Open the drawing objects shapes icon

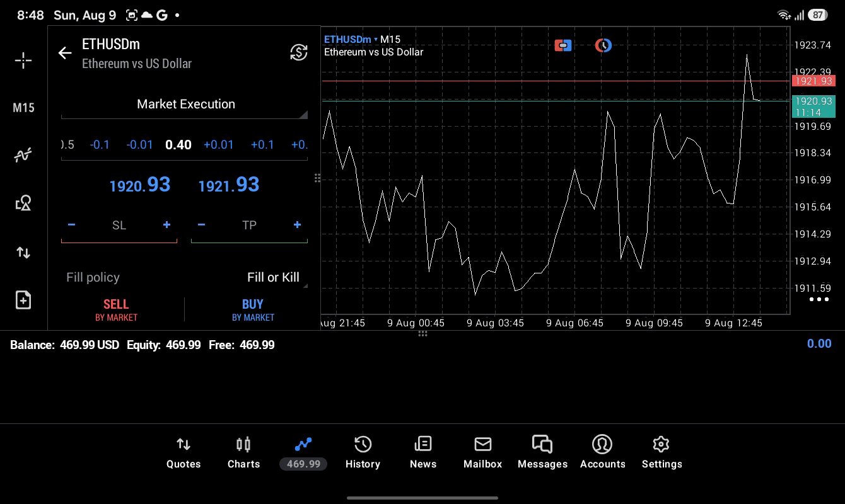[x=23, y=203]
